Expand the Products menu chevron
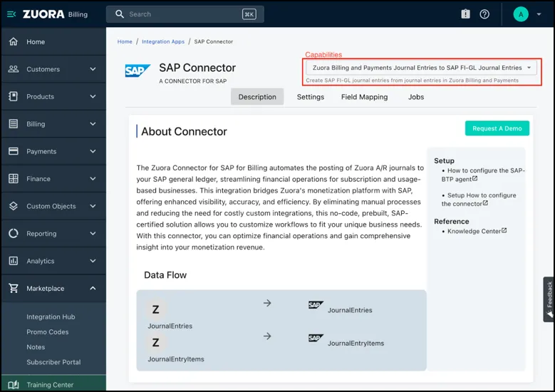The width and height of the screenshot is (555, 392). (93, 96)
